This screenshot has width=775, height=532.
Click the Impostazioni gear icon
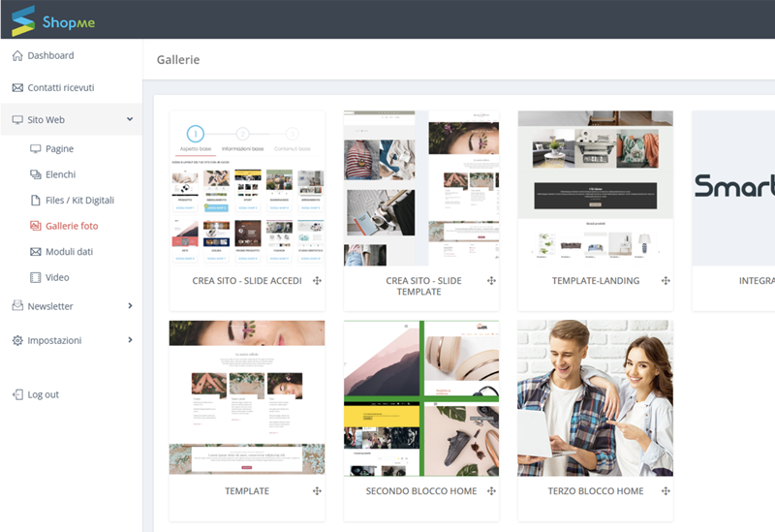pyautogui.click(x=17, y=340)
